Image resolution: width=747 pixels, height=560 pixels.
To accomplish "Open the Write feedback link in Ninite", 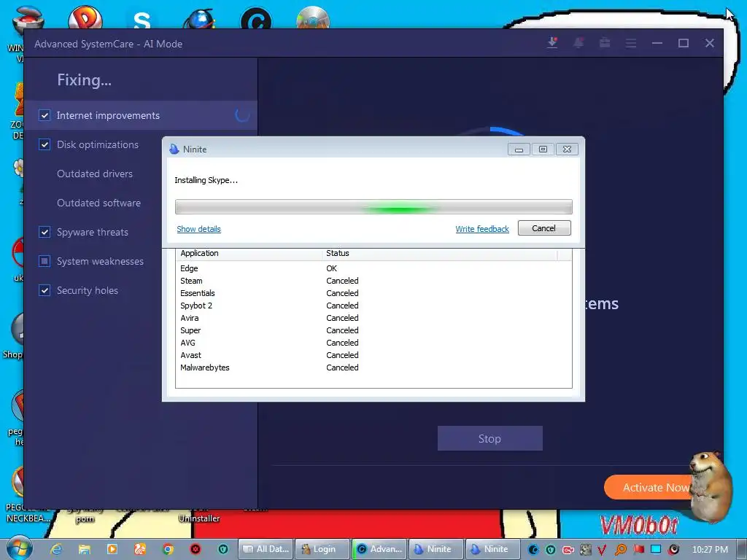I will [x=482, y=229].
